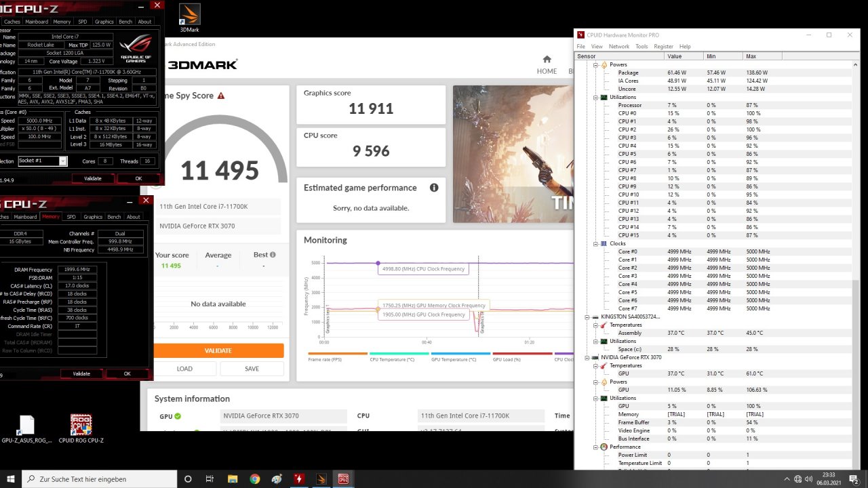Open the Tools menu in Hardware Monitor
The height and width of the screenshot is (488, 868).
(x=642, y=47)
